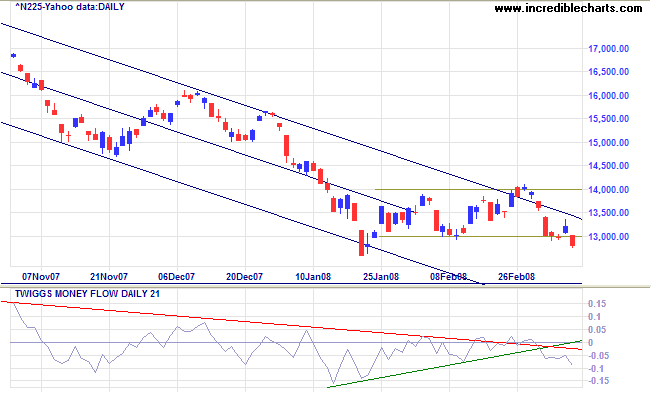651x395 pixels.
Task: Click the -0.1 money flow axis value
Action: click(x=596, y=369)
